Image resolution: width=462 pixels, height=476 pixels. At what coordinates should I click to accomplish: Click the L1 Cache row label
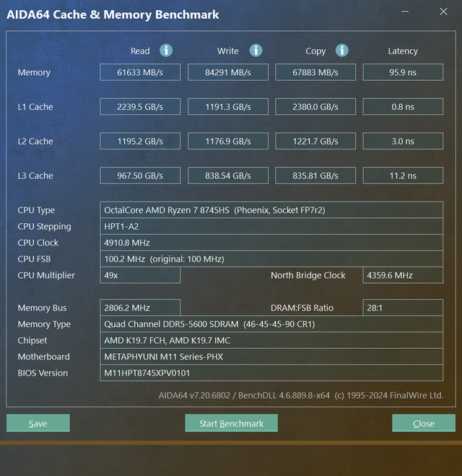click(x=35, y=107)
